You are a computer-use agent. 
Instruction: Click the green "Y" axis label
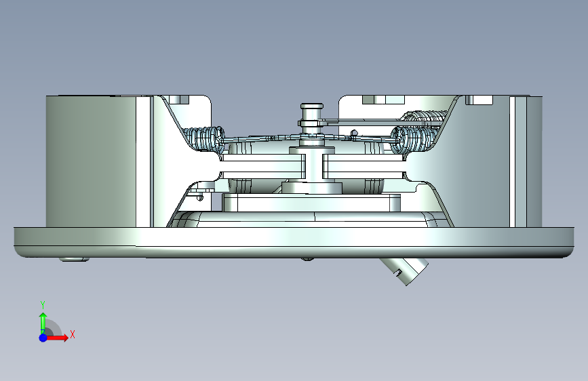43,305
